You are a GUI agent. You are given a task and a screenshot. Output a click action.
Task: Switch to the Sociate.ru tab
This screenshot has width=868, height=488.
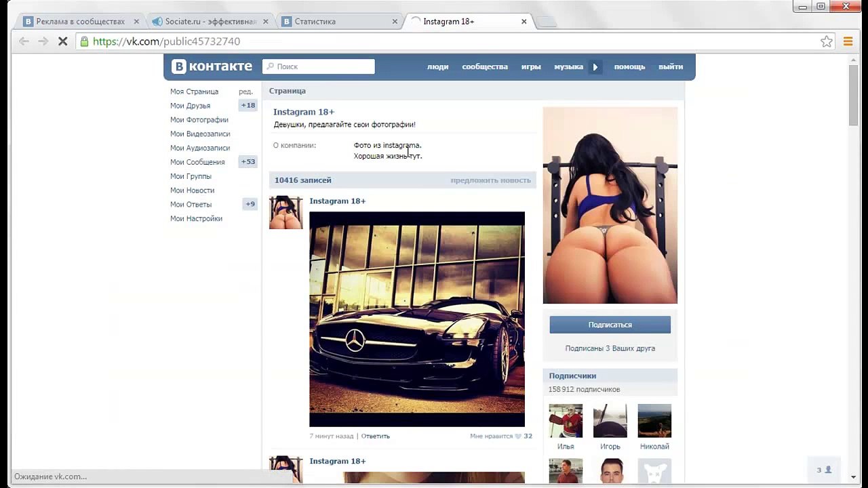tap(210, 22)
